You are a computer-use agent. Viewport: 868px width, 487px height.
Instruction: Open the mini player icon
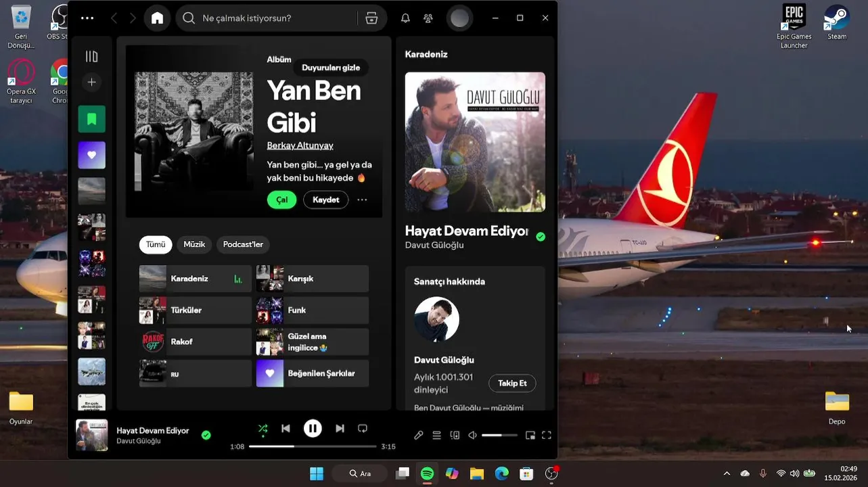click(x=530, y=436)
